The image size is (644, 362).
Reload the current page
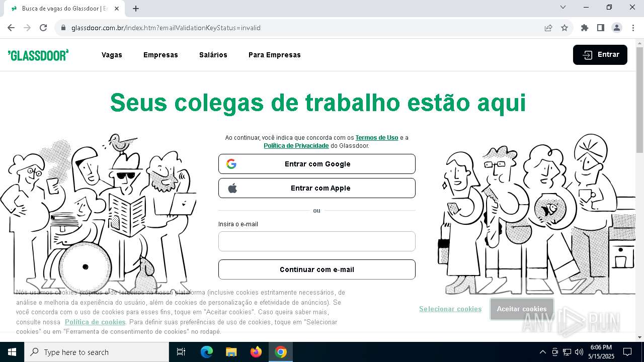43,28
